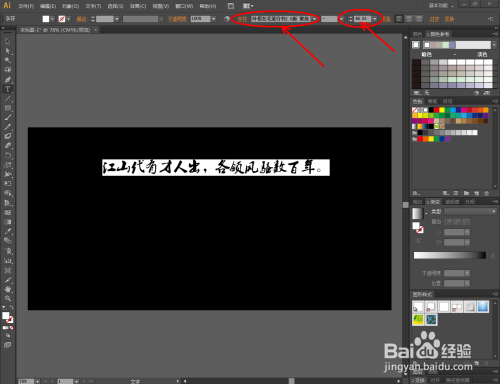Toggle align text left
The image size is (500, 384).
pos(399,19)
